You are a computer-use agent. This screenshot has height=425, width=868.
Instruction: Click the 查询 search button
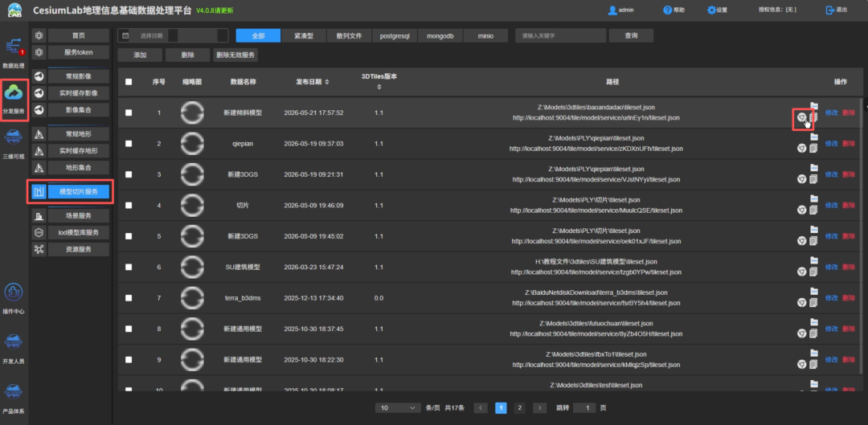(631, 35)
